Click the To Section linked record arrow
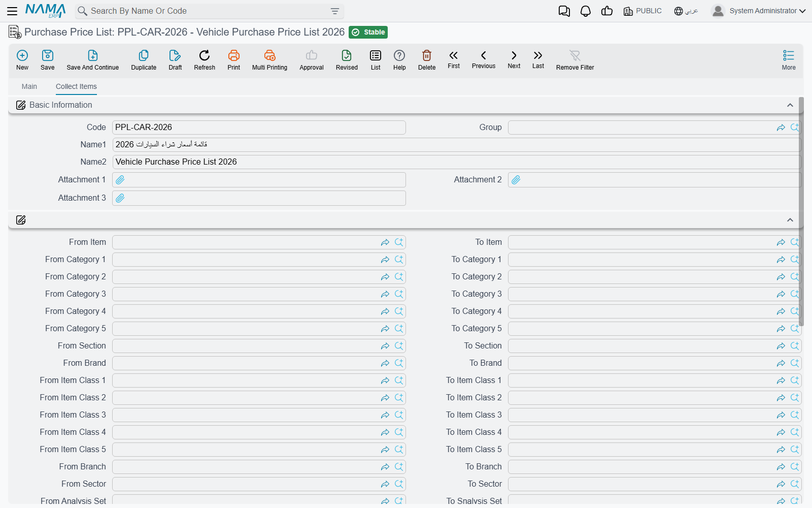812x508 pixels. tap(781, 346)
